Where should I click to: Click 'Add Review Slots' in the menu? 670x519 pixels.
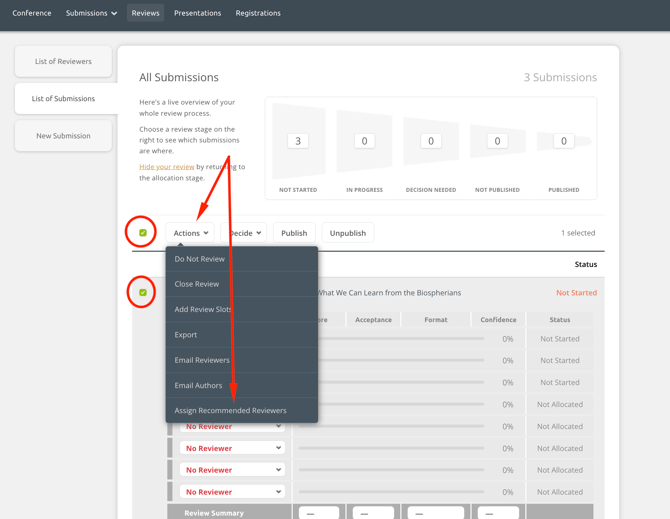point(203,309)
